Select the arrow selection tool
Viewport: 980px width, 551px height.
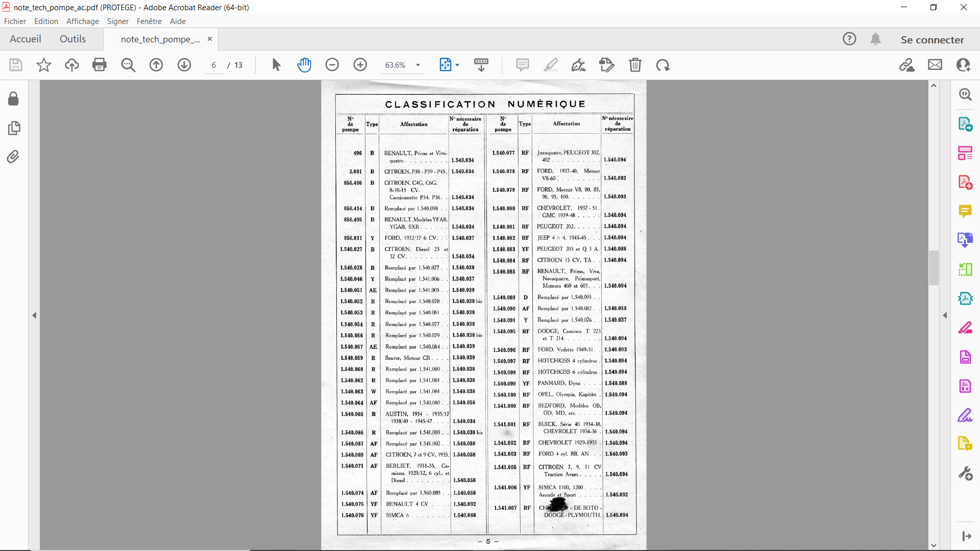276,65
